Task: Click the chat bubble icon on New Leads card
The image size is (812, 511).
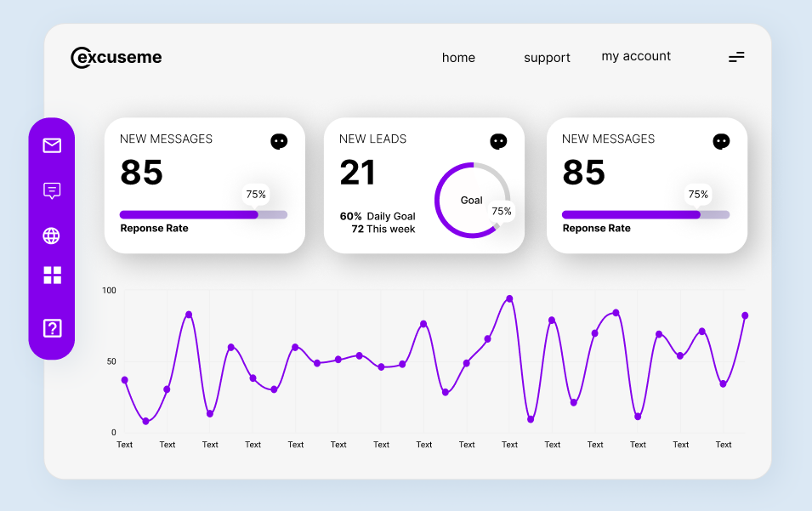Action: click(498, 142)
